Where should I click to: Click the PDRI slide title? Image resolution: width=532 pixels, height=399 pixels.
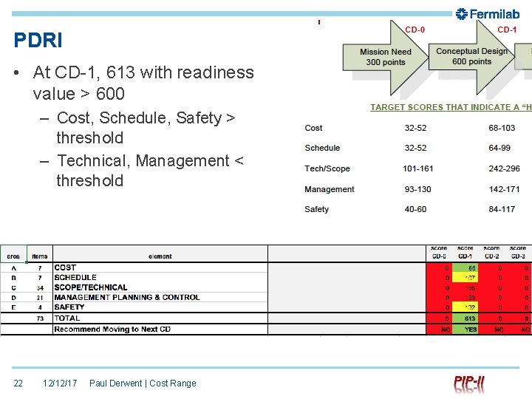pyautogui.click(x=38, y=40)
